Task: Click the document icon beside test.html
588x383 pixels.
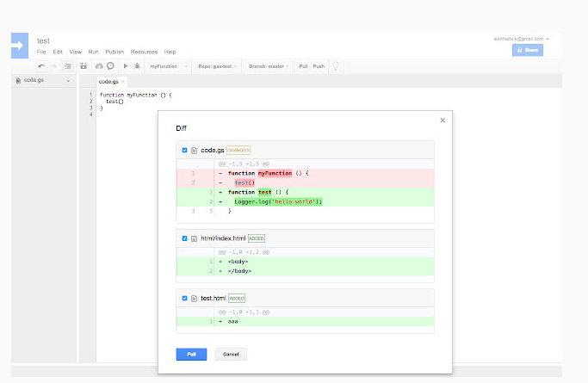Action: (x=194, y=299)
